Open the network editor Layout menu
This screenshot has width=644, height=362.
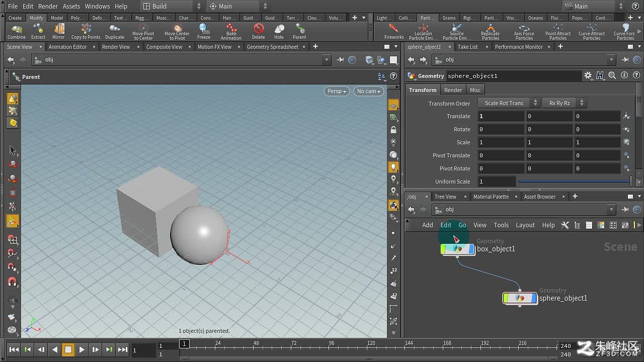525,225
